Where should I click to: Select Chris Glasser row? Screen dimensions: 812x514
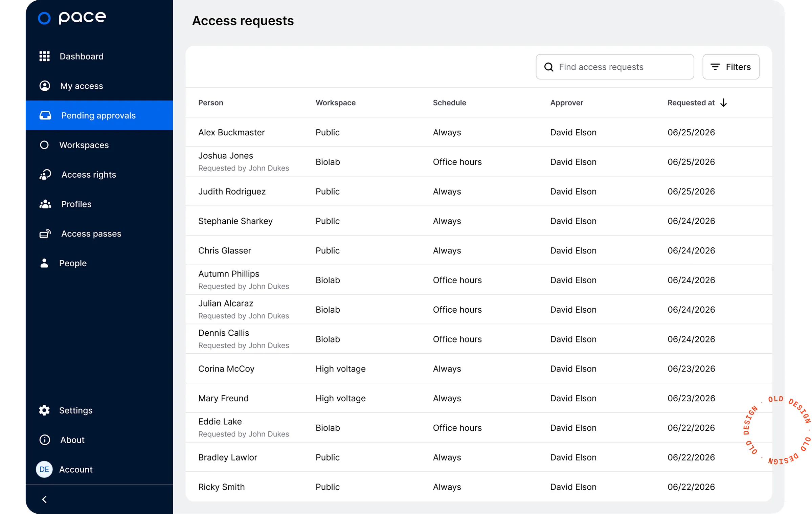pos(479,250)
